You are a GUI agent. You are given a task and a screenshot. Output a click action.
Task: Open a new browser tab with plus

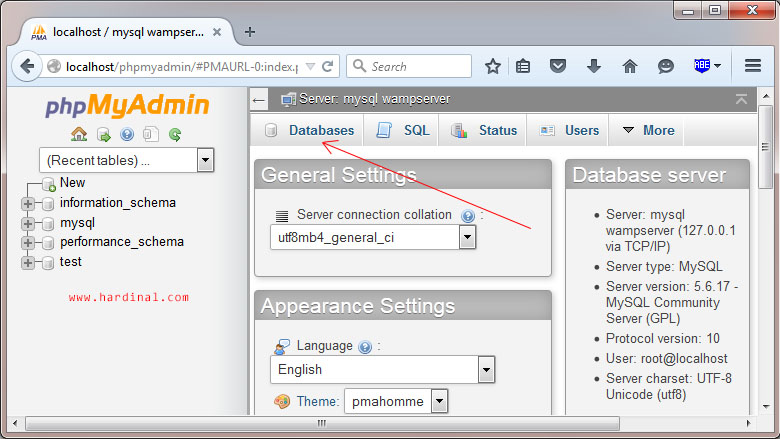point(250,32)
